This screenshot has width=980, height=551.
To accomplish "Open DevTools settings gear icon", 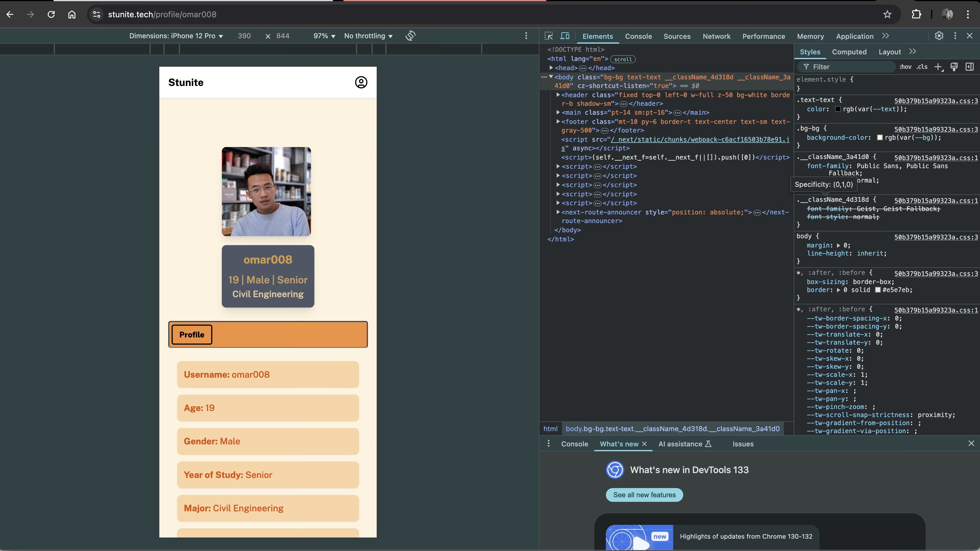I will [x=939, y=36].
